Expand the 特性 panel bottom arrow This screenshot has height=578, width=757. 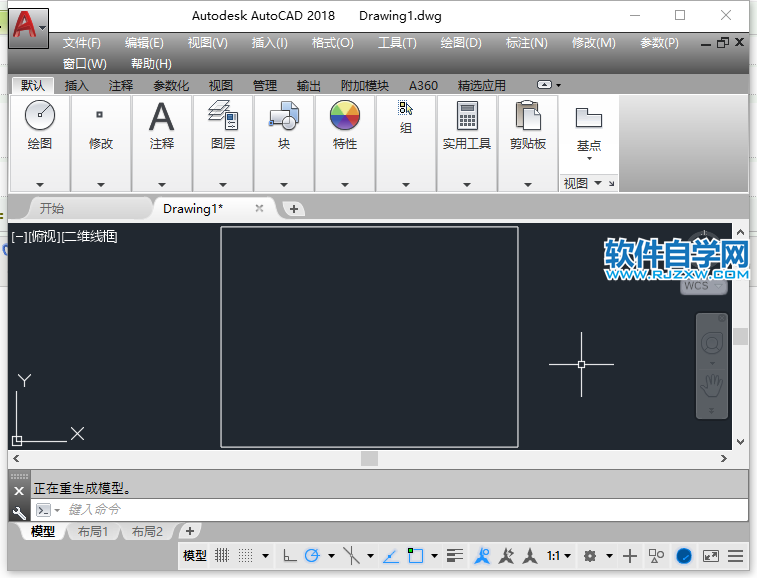coord(345,184)
